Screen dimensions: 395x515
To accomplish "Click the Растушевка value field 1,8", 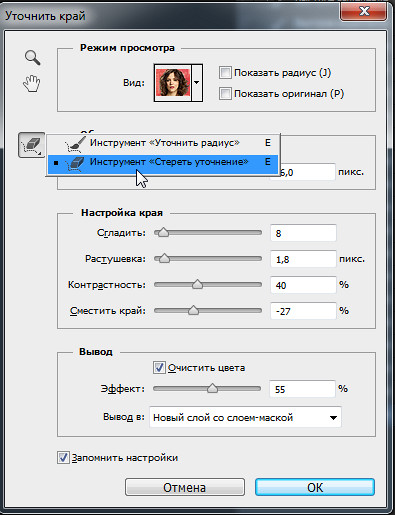I will (303, 259).
